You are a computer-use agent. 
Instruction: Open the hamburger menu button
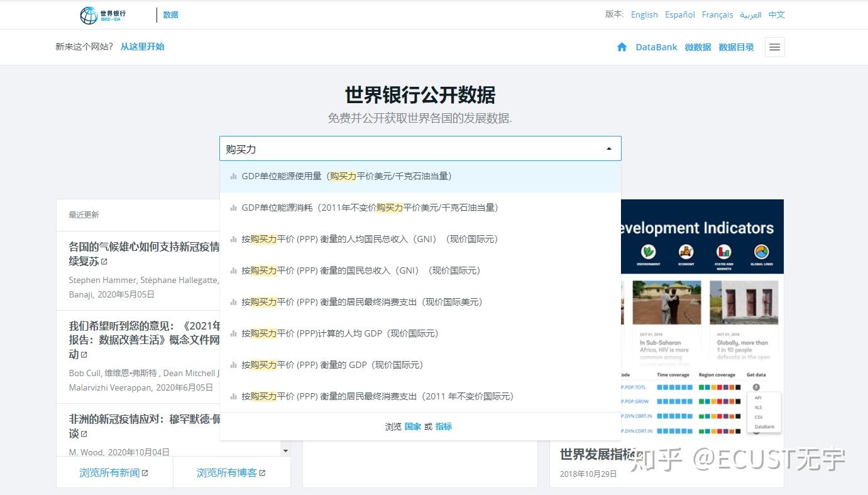coord(774,47)
